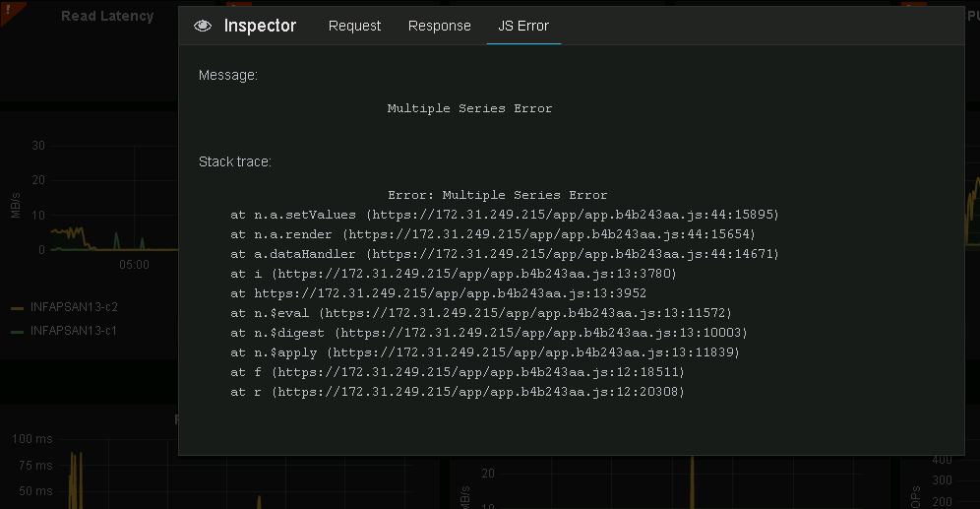The width and height of the screenshot is (980, 509).
Task: Click the Stack trace label
Action: tap(235, 161)
